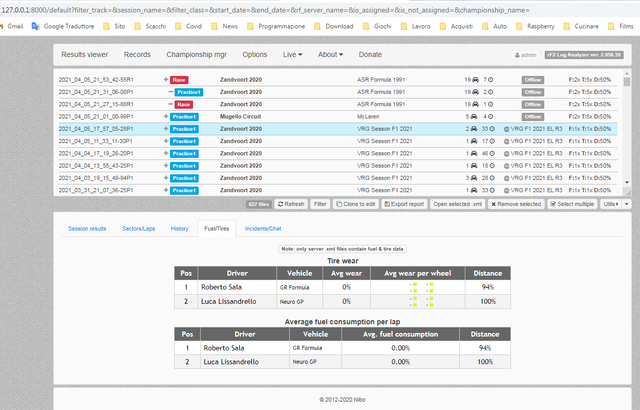Click the Filter button

pos(320,204)
